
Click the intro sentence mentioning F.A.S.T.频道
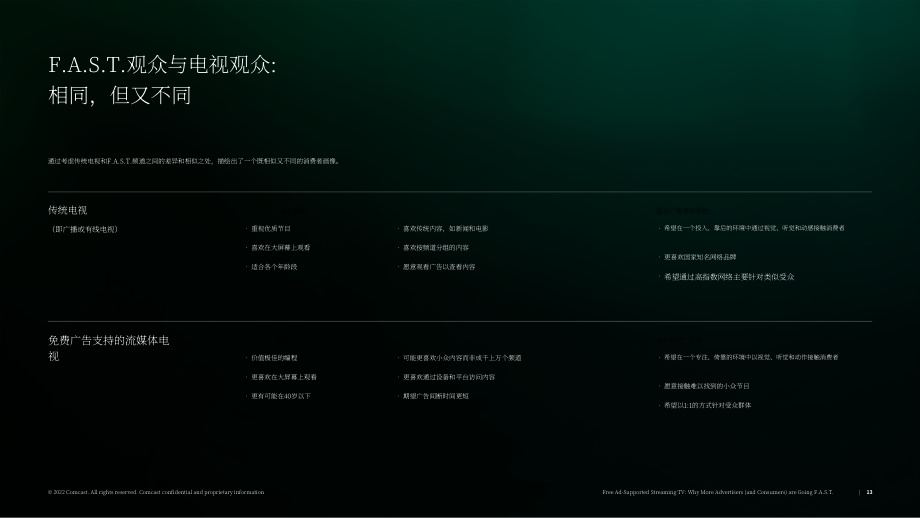[x=194, y=161]
